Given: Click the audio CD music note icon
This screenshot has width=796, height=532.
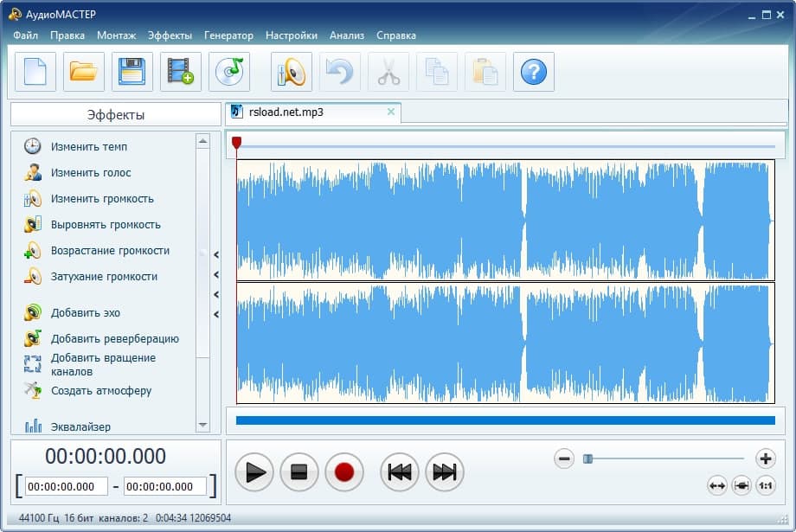Looking at the screenshot, I should pos(229,72).
